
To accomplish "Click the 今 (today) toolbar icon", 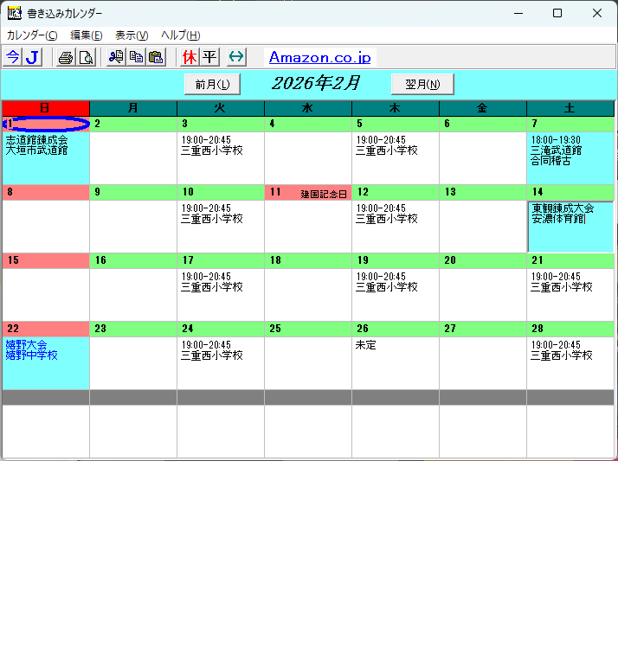I will point(12,57).
